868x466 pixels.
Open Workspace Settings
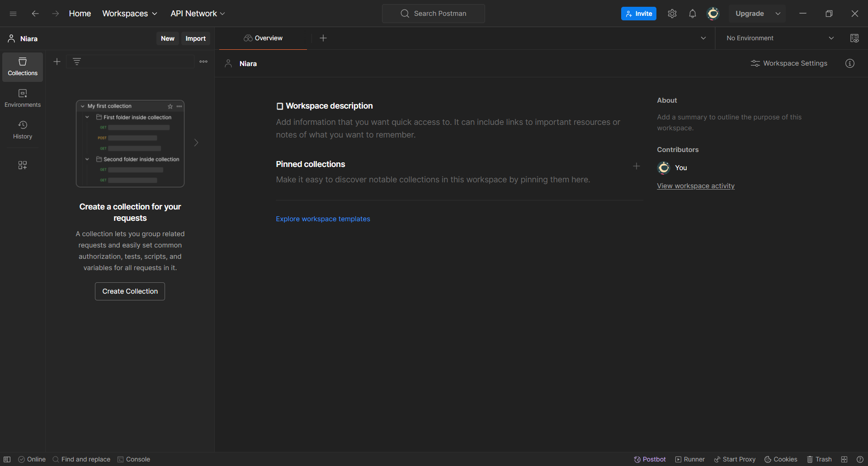[x=789, y=63]
